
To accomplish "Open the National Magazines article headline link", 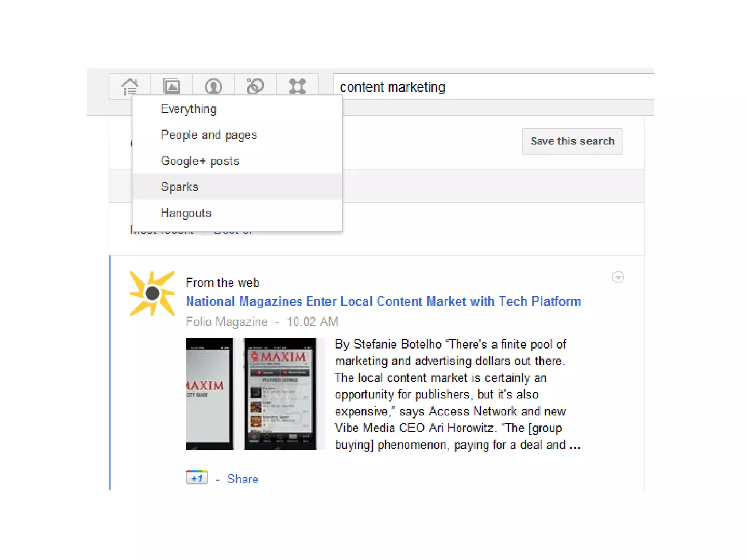I will point(383,301).
